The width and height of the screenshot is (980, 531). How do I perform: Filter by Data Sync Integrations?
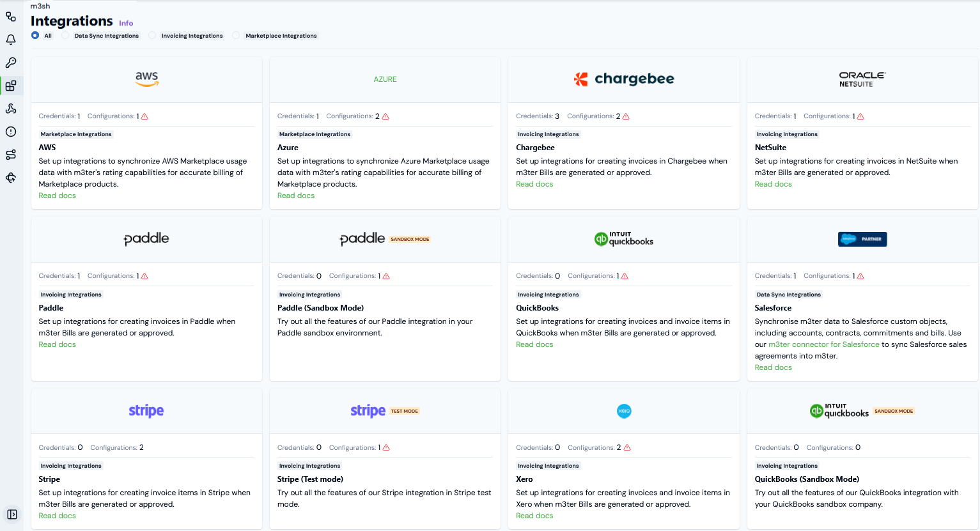pos(65,35)
